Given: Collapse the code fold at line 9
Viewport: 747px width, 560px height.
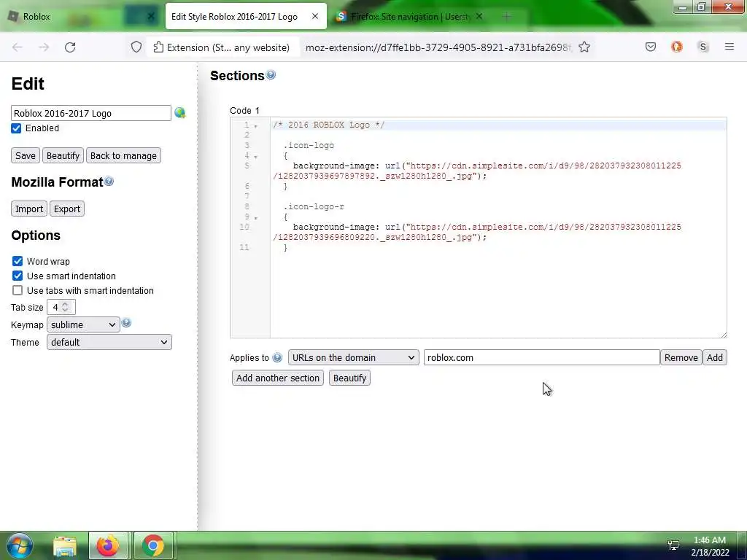Looking at the screenshot, I should tap(256, 218).
